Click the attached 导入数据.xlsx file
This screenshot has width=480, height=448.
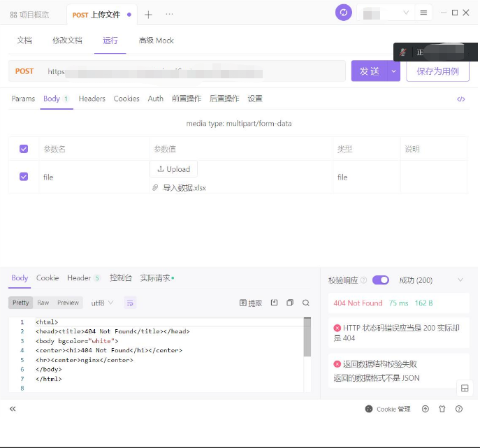click(184, 188)
